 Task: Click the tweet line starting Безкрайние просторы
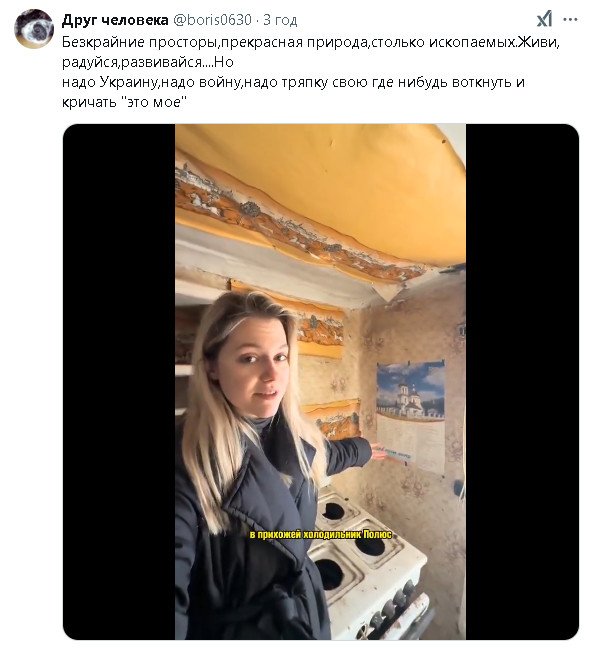pos(310,42)
